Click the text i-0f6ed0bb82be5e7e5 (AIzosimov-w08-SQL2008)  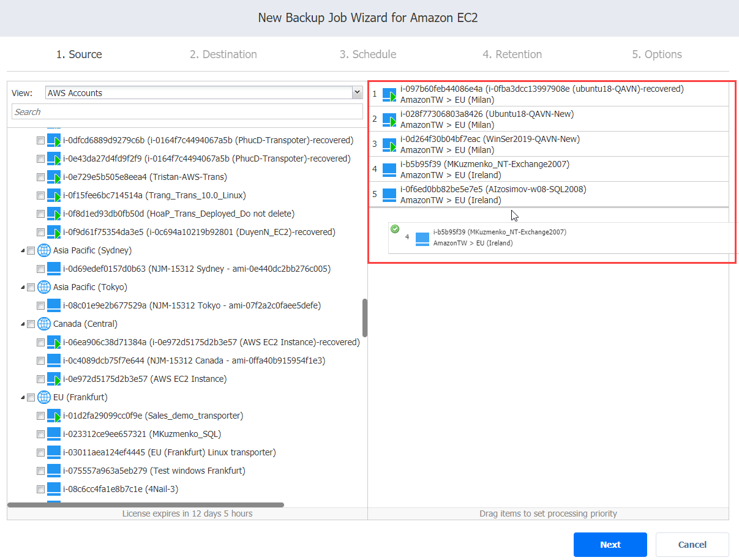point(493,190)
